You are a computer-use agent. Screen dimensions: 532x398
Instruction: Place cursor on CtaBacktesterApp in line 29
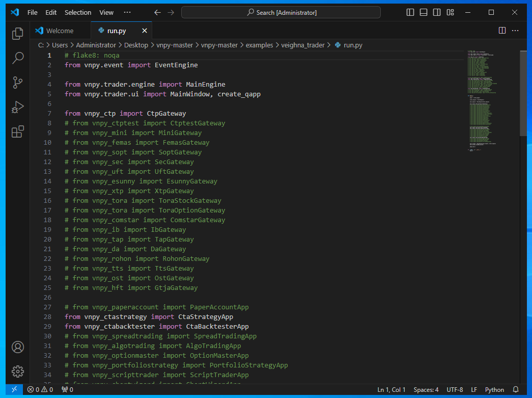[x=217, y=326]
